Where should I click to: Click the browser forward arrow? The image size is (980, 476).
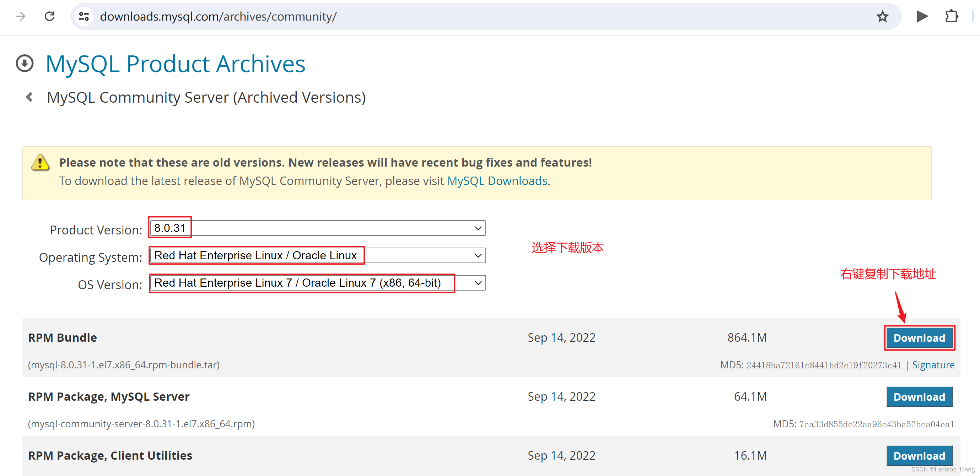point(21,16)
